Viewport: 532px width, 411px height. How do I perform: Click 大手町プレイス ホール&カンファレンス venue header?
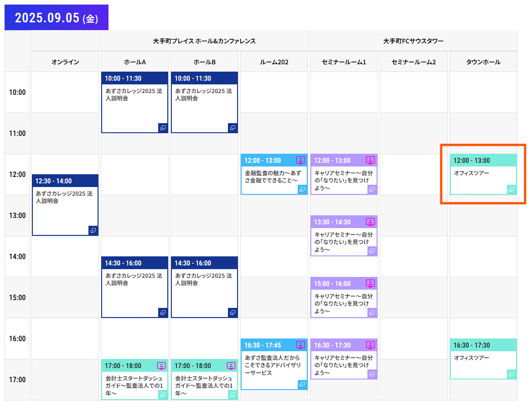pos(204,41)
